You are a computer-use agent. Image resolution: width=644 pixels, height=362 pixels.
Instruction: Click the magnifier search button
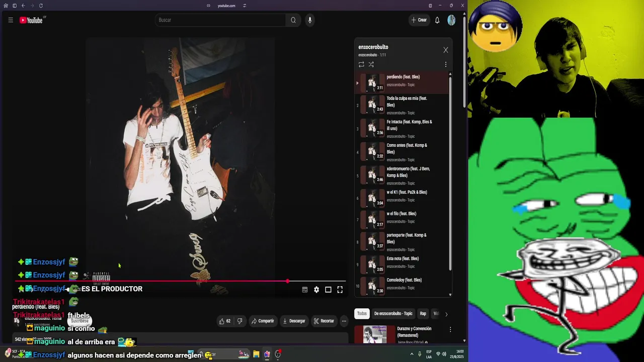[x=293, y=20]
